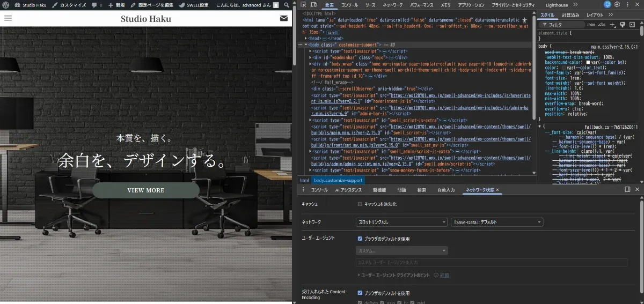
Task: Expand the head element node
Action: 306,38
